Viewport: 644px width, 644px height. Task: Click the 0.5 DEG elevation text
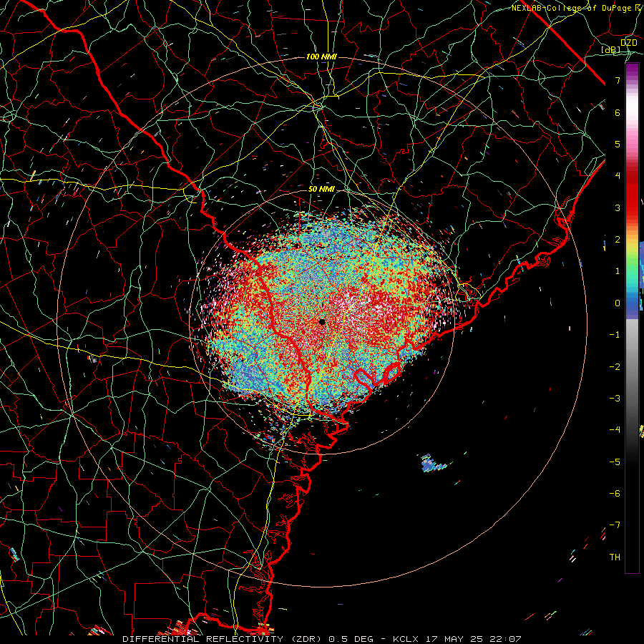coord(351,639)
